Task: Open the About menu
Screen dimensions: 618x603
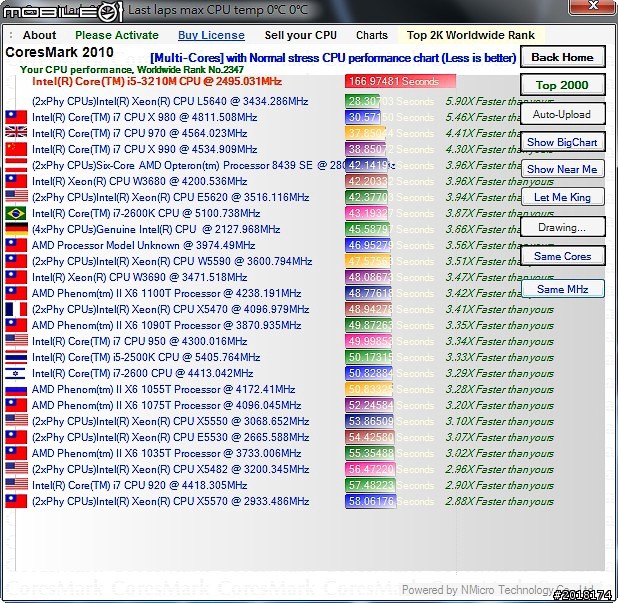Action: (x=40, y=35)
